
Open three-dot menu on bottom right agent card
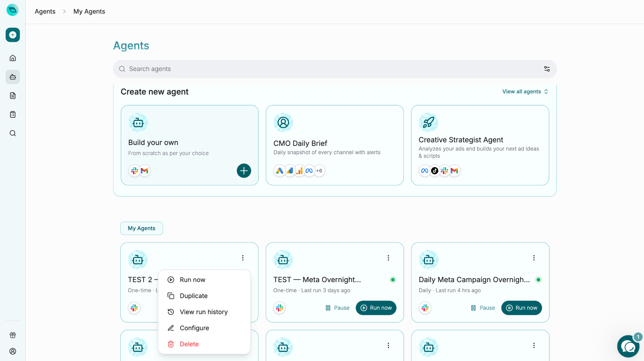534,345
